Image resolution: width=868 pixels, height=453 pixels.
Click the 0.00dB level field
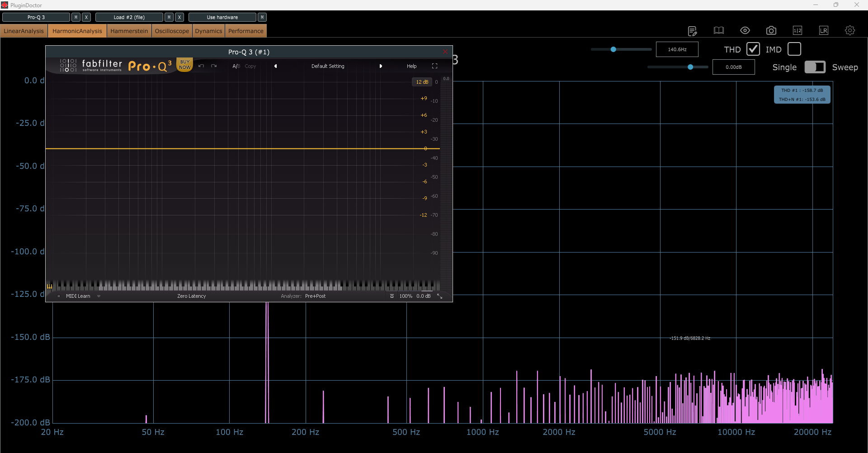pos(733,67)
